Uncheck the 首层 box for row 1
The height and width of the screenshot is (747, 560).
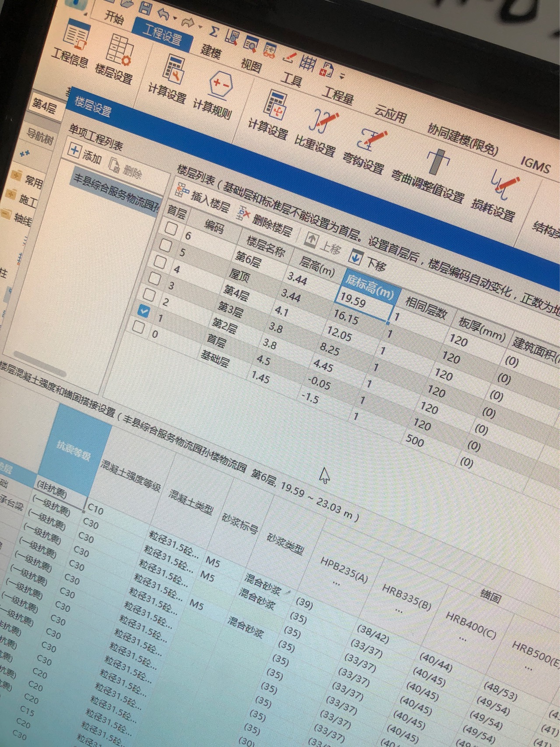point(144,311)
